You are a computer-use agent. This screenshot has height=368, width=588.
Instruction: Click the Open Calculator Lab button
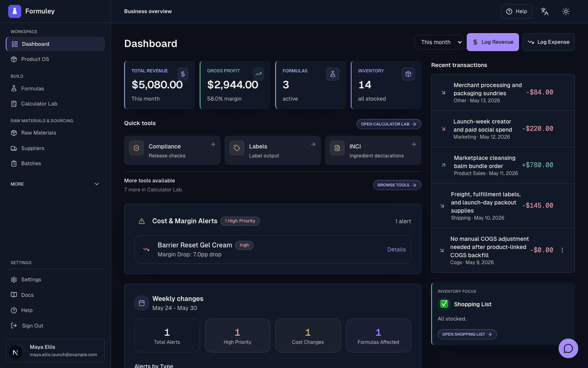(389, 124)
